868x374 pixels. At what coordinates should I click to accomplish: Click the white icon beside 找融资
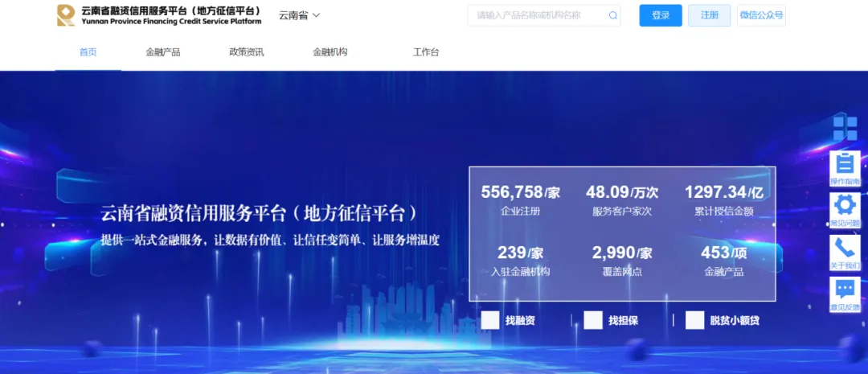(x=490, y=320)
